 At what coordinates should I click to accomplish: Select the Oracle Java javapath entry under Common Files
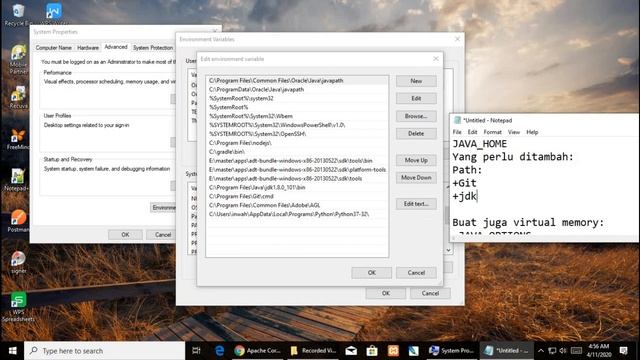297,81
